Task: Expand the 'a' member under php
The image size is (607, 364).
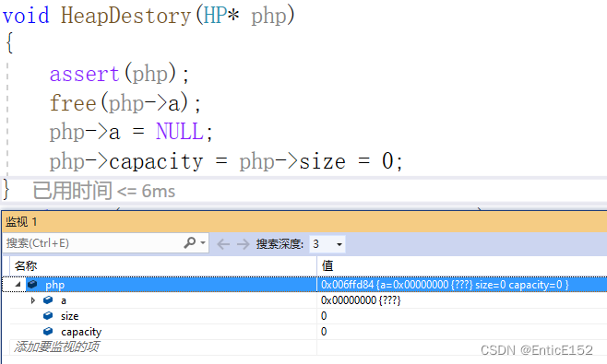Action: point(33,300)
